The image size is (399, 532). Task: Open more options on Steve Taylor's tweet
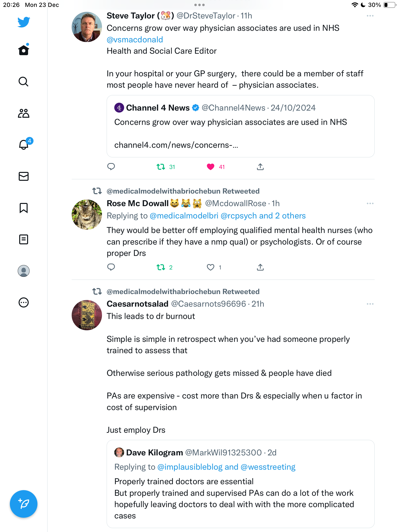(370, 16)
